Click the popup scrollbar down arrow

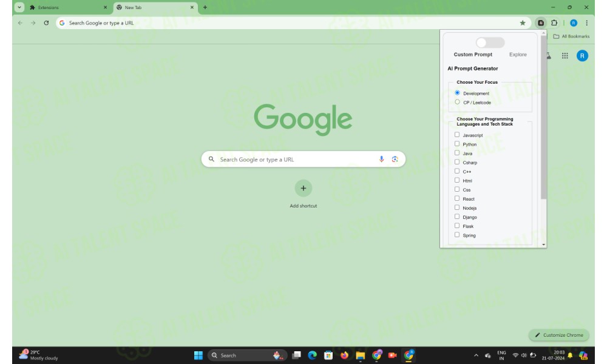pos(543,244)
